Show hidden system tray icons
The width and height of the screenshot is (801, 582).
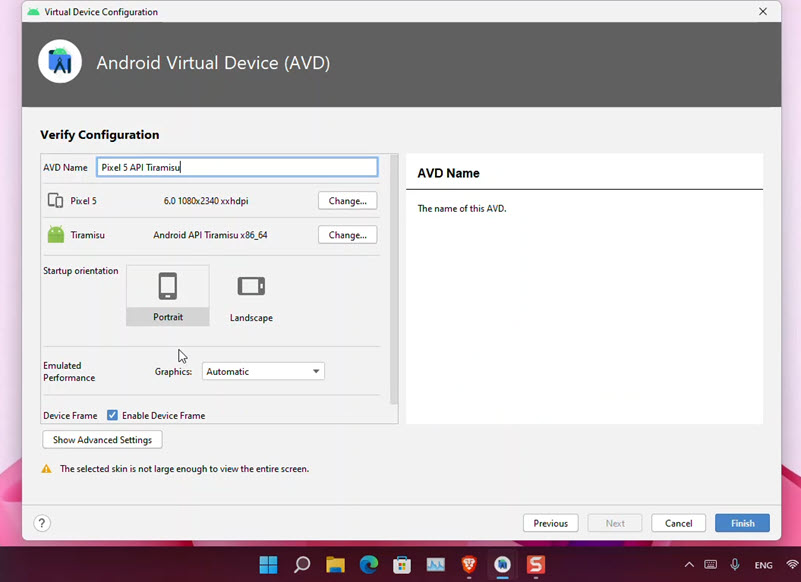point(689,565)
